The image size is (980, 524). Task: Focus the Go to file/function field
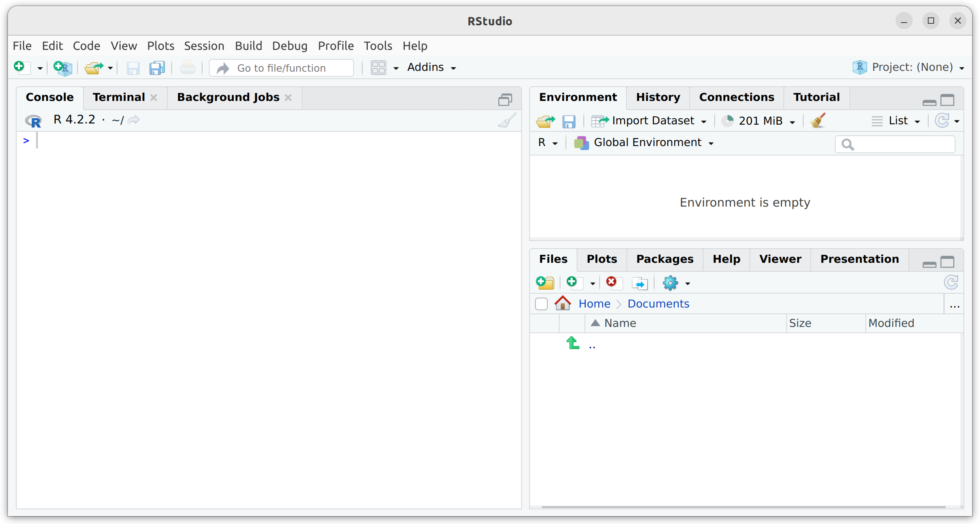(281, 68)
